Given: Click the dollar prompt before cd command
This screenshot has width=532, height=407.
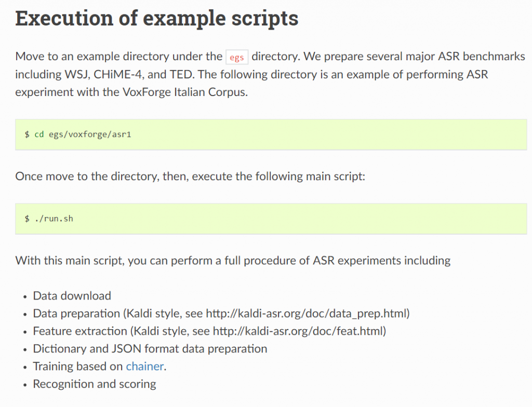Looking at the screenshot, I should click(27, 134).
